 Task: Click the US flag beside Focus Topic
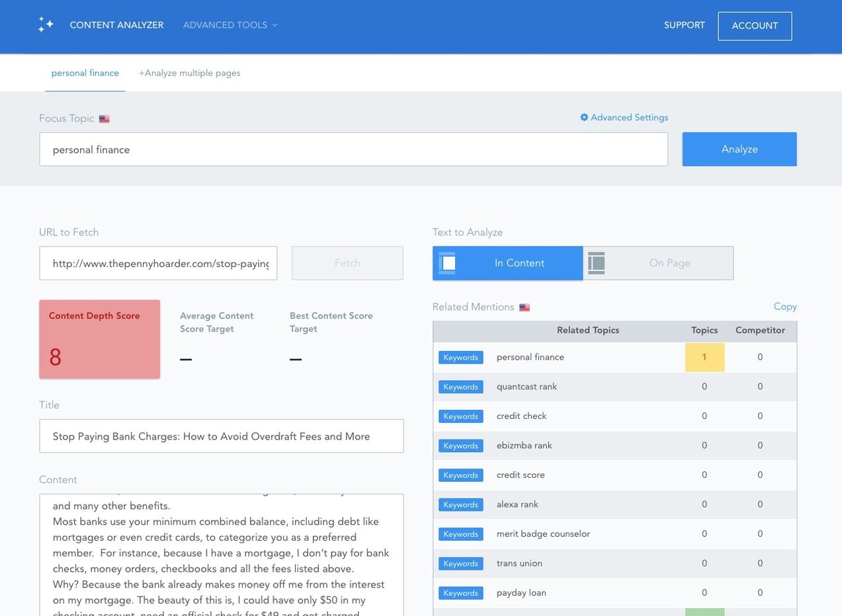104,119
